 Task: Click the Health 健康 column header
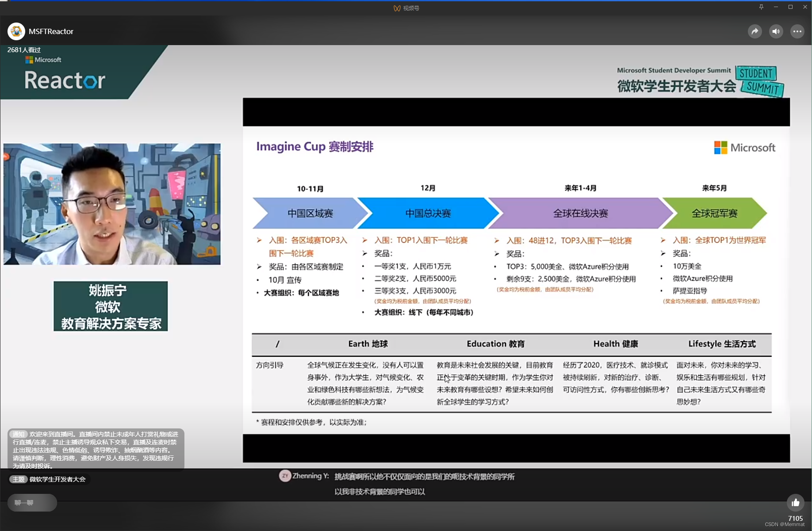(x=616, y=344)
